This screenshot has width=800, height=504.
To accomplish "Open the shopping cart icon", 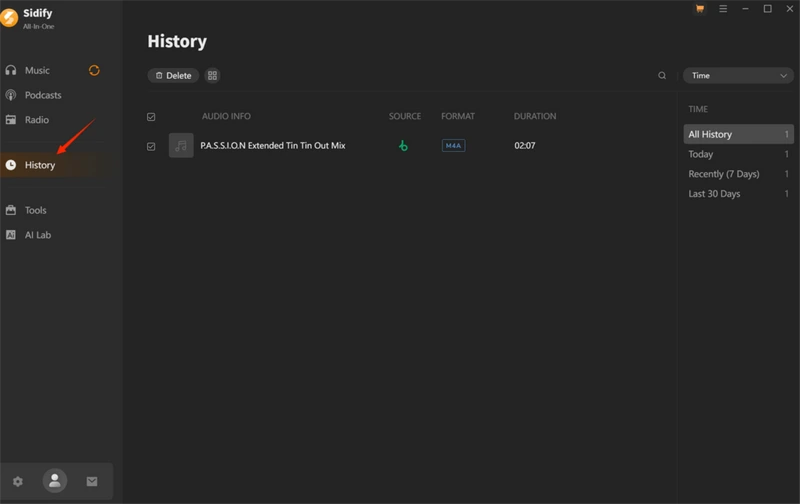I will coord(700,9).
